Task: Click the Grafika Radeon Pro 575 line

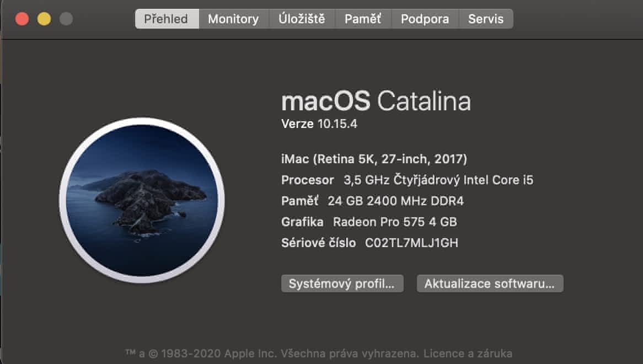Action: click(x=369, y=222)
